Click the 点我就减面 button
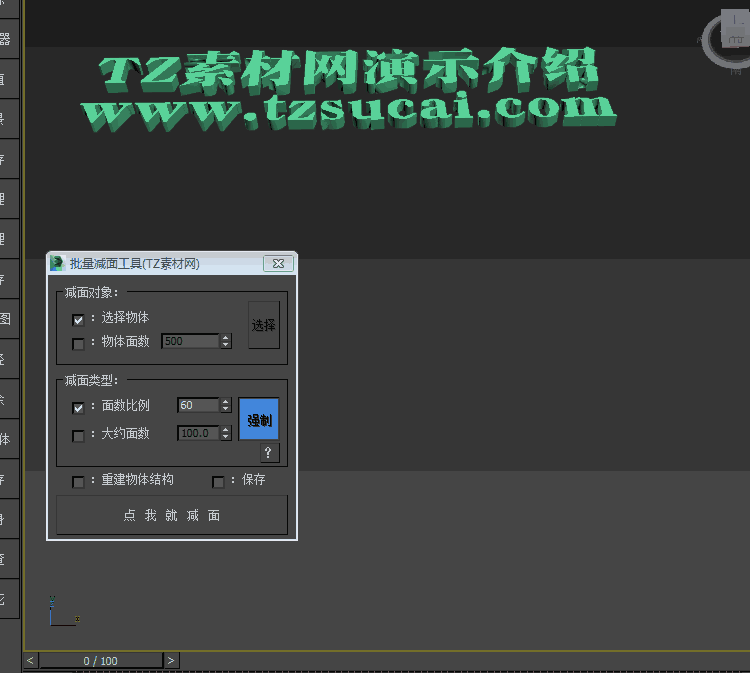Viewport: 750px width, 673px height. [172, 515]
